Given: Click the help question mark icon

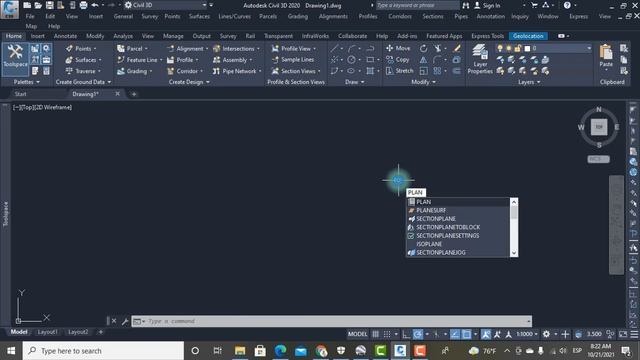Looking at the screenshot, I should pos(567,5).
